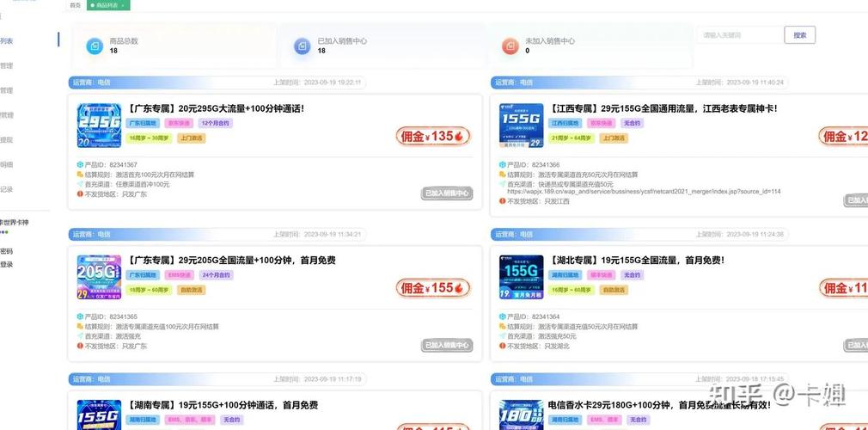This screenshot has height=430, width=868.
Task: Open the 【广东专属】29元205G全国流量 title
Action: (231, 260)
